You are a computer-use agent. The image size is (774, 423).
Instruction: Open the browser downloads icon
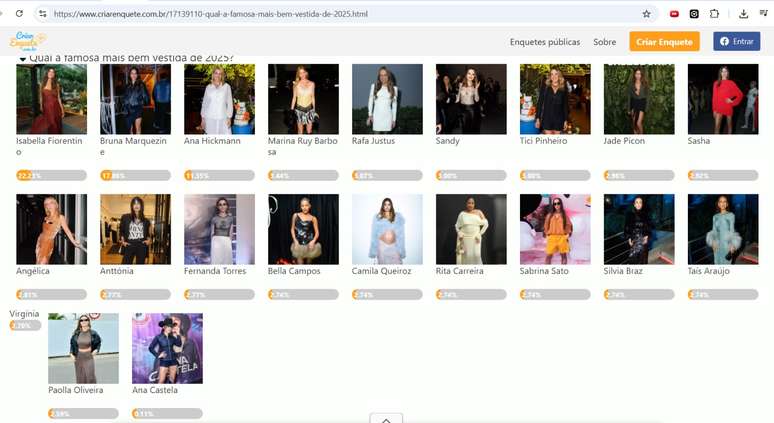(x=743, y=14)
